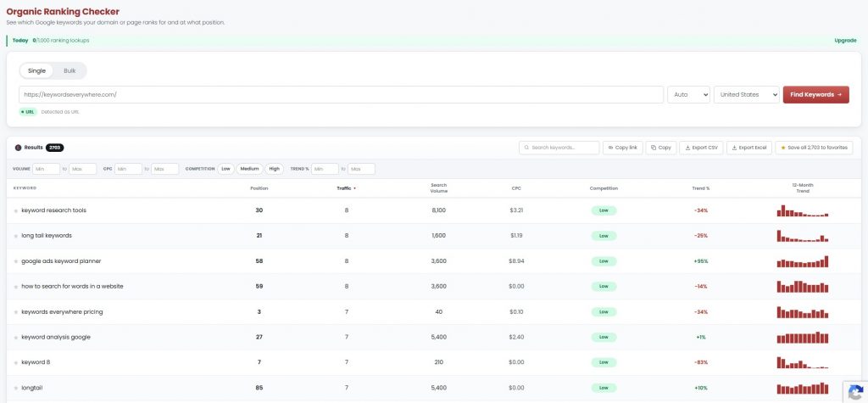Star the "google ads keyword planner" row
Image resolution: width=868 pixels, height=403 pixels.
pyautogui.click(x=16, y=261)
